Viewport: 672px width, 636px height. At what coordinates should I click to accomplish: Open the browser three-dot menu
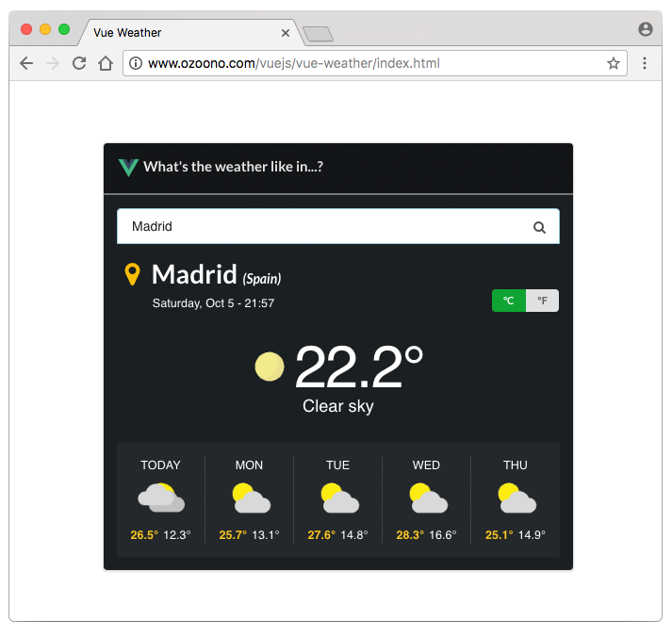pyautogui.click(x=644, y=63)
